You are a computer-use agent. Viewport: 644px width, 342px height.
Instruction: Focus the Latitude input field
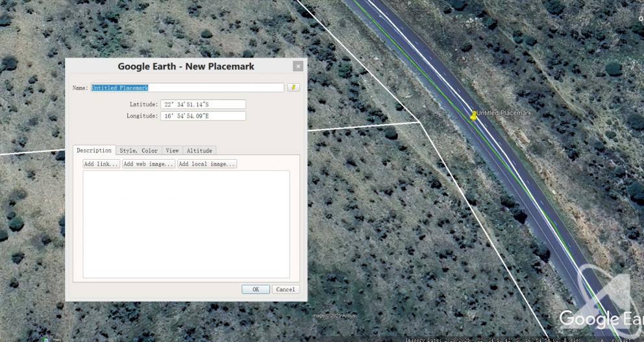click(x=203, y=104)
